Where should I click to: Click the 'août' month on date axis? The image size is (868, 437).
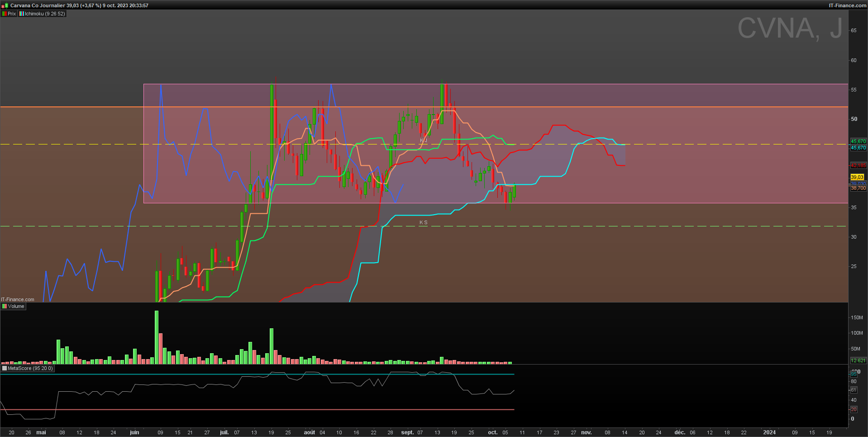(310, 432)
